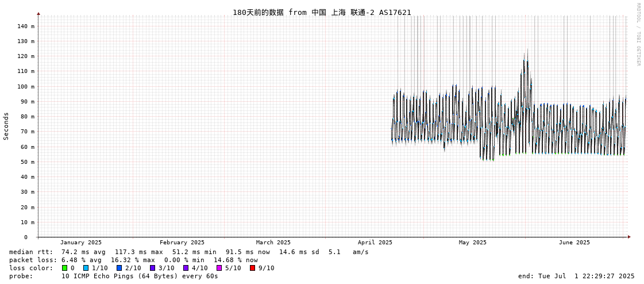Screen dimensions: 644x284
Task: Click the 0.00 % min packet loss
Action: [x=184, y=260]
